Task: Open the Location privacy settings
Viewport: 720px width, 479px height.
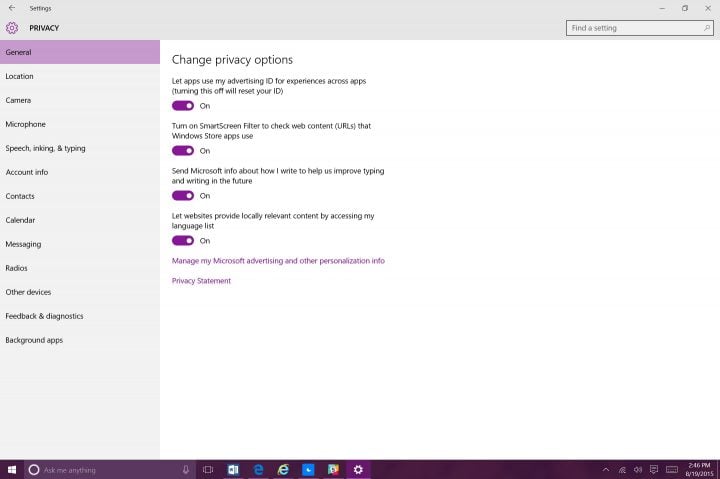Action: click(x=80, y=76)
